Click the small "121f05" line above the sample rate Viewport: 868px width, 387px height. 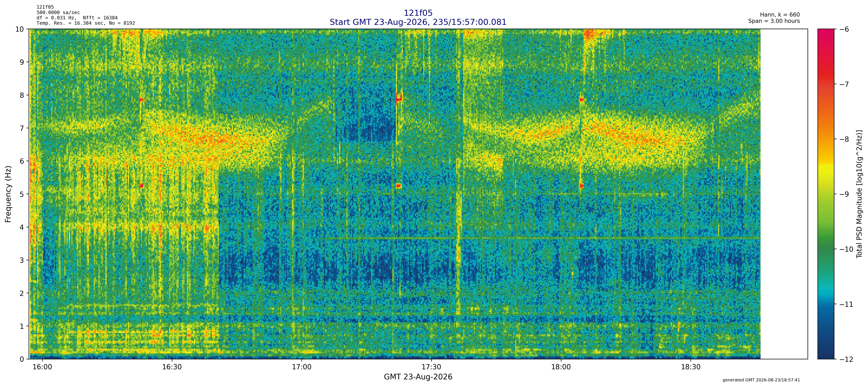[45, 7]
